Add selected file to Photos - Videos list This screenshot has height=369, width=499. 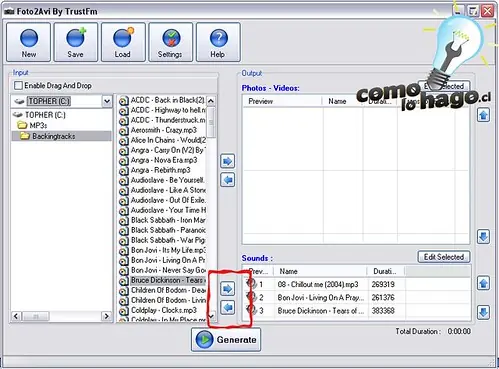tap(228, 161)
